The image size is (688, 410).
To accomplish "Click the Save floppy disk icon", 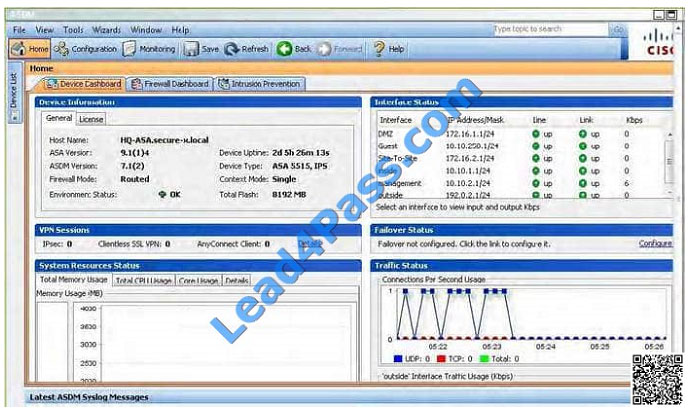I will click(x=191, y=49).
